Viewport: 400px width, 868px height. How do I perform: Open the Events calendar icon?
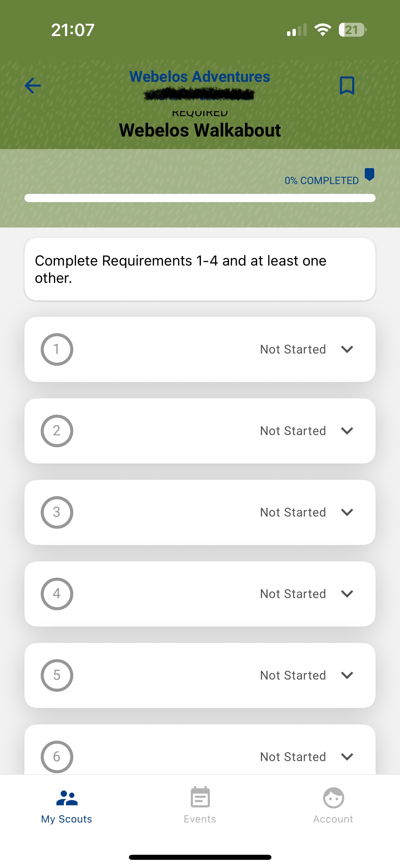pos(200,797)
